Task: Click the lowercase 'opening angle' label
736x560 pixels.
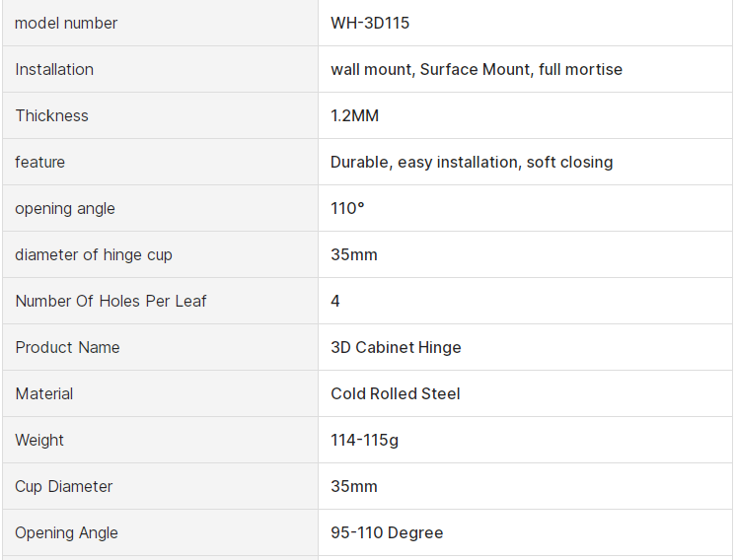Action: pyautogui.click(x=65, y=208)
